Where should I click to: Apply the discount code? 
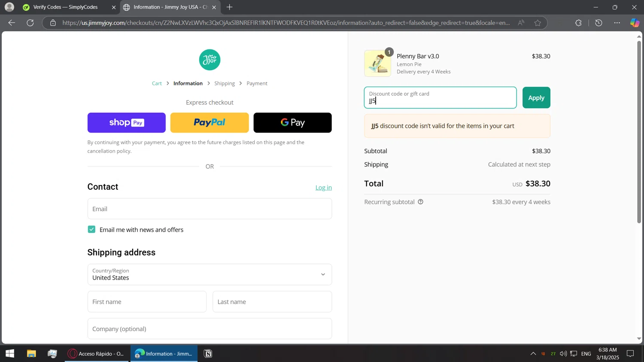[536, 98]
